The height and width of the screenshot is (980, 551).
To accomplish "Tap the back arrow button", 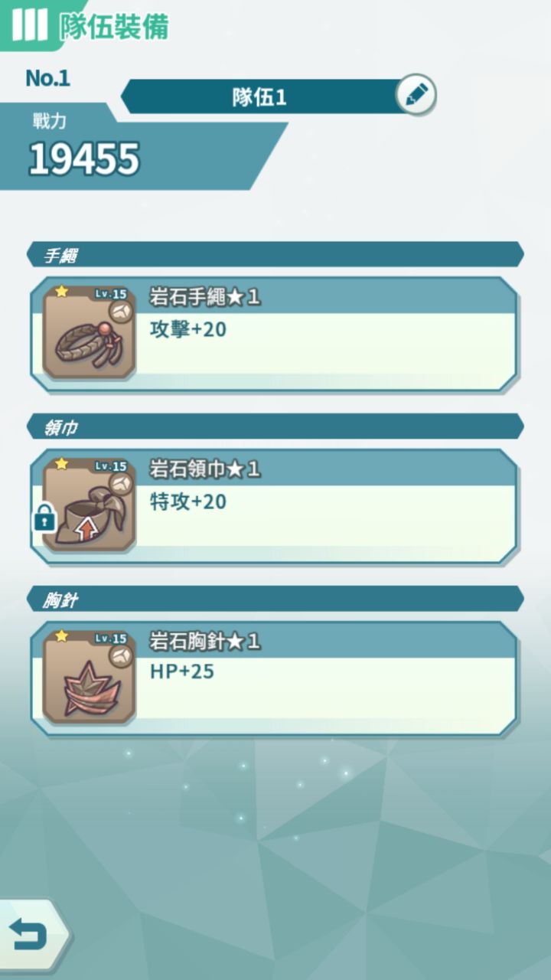I will point(29,935).
